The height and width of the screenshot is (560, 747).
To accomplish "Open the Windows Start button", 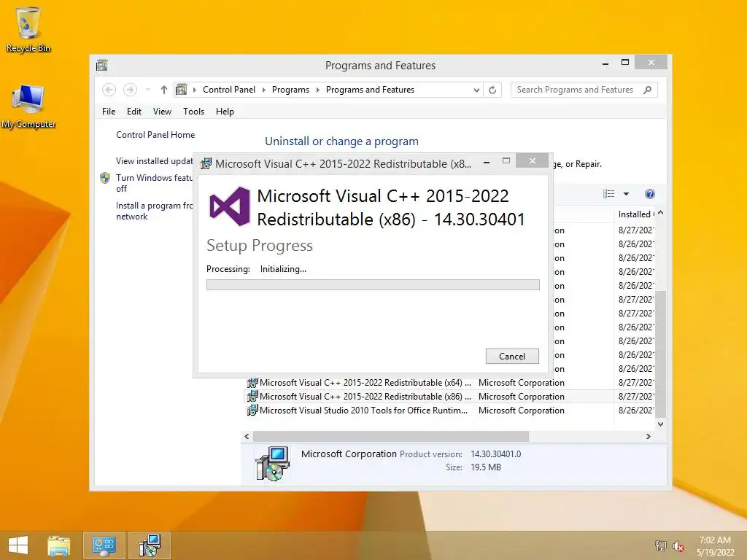I will coord(18,545).
